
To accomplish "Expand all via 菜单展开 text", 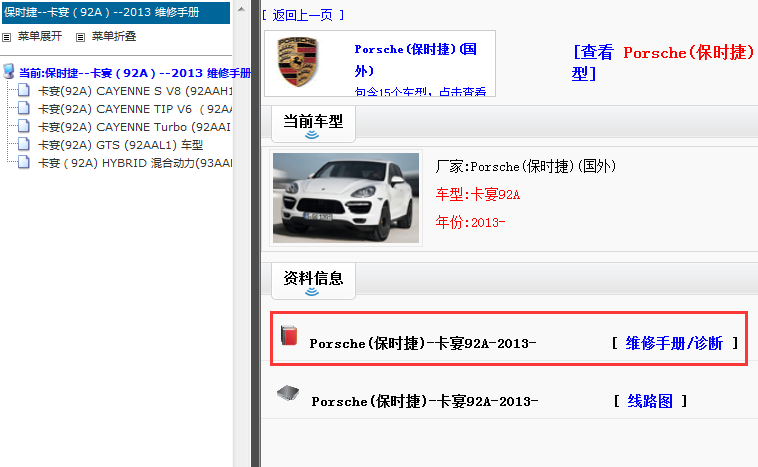I will tap(40, 36).
